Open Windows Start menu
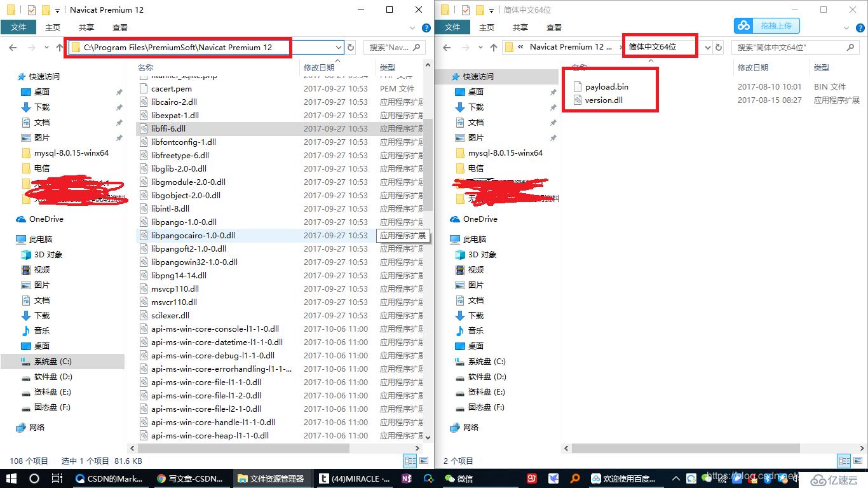Screen dimensions: 868x488 coord(11,478)
